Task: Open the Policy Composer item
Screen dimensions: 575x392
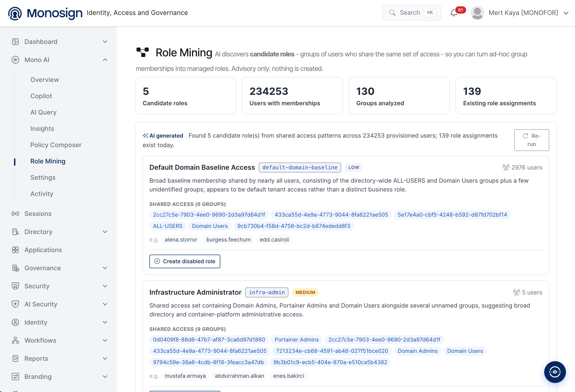Action: coord(56,145)
